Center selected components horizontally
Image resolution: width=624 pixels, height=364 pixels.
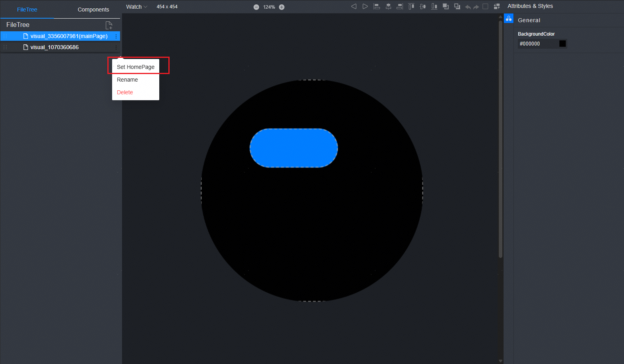pos(388,6)
